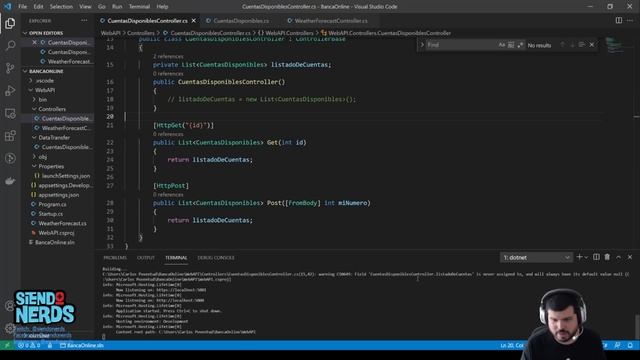640x360 pixels.
Task: Click the remote window indicator in status bar
Action: click(x=7, y=345)
